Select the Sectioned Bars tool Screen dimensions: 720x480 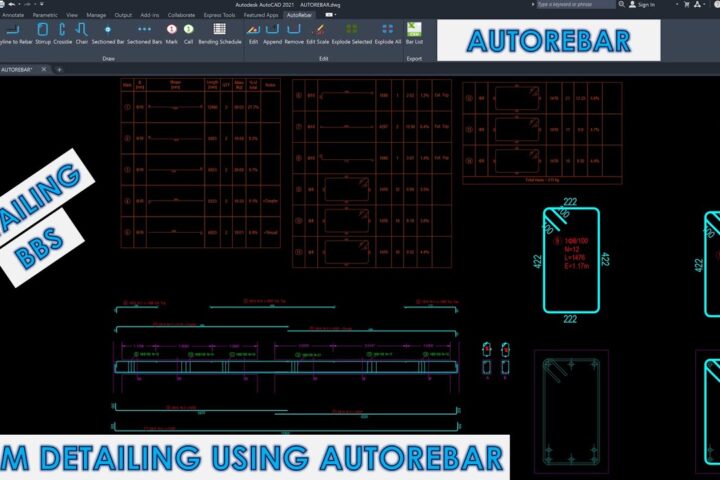144,34
